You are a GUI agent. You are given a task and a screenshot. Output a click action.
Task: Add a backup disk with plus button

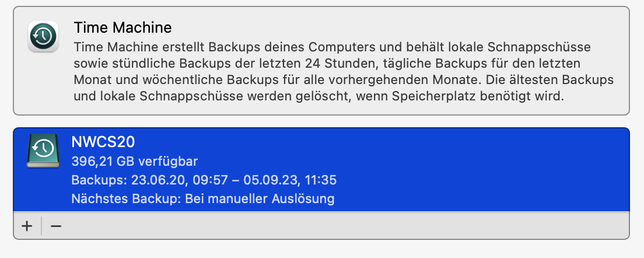(27, 226)
